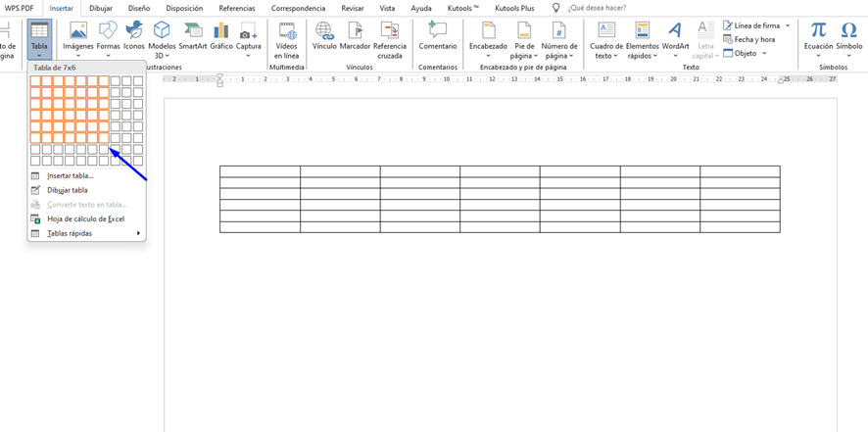Viewport: 868px width, 432px height.
Task: Open the Modelos 3D menu
Action: (x=162, y=40)
